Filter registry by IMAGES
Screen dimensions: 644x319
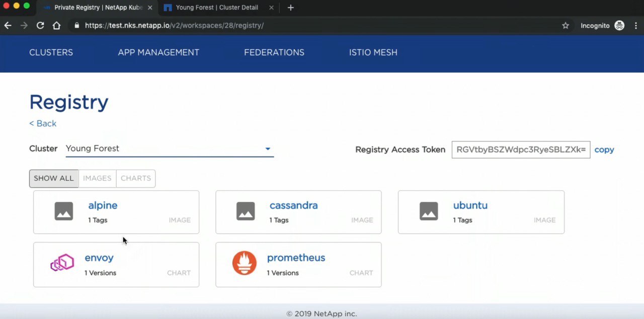[97, 178]
